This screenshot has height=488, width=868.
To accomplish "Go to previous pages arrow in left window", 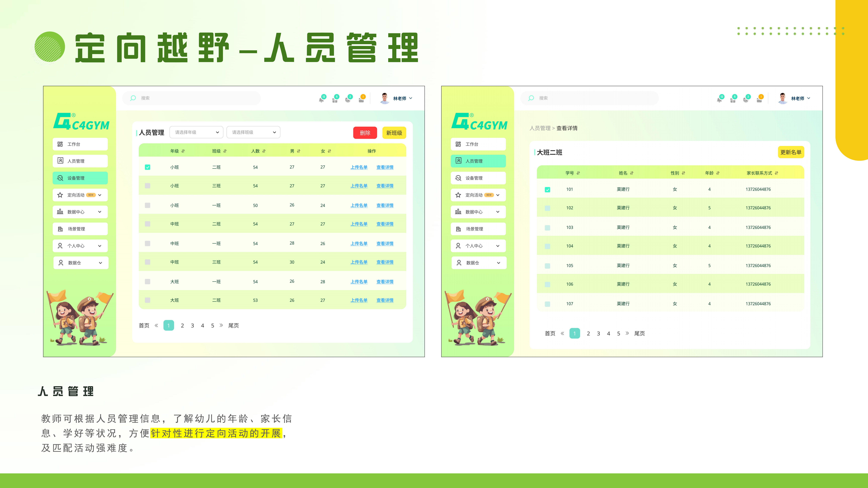I will tap(156, 325).
